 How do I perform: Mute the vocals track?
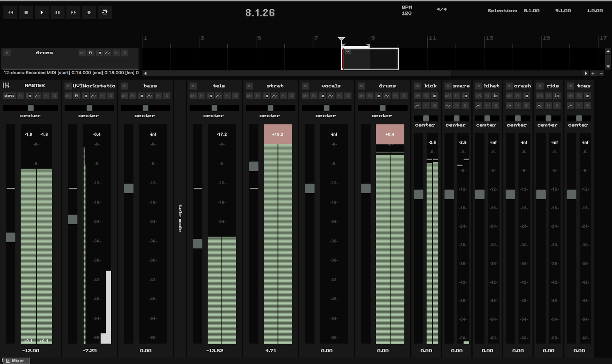[339, 96]
